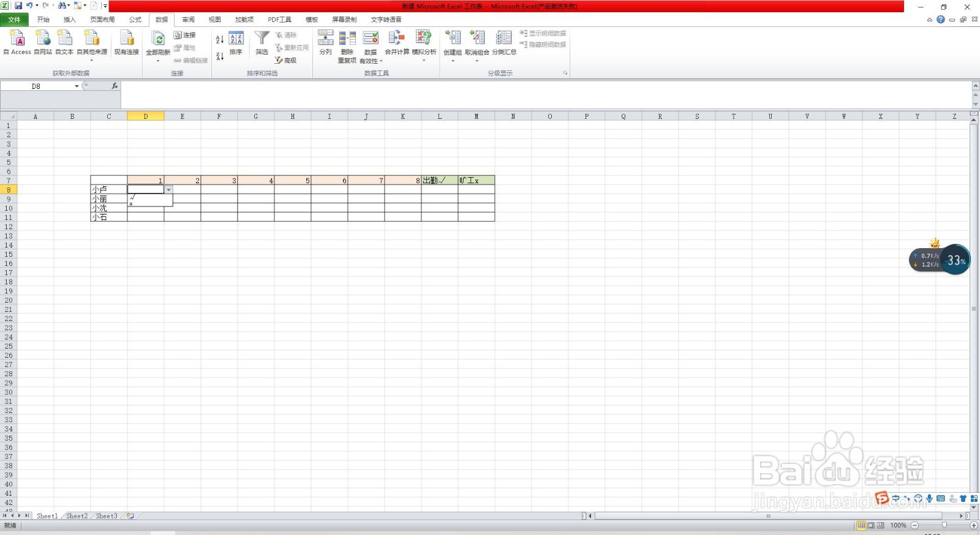Viewport: 980px width, 535px height.
Task: Open the Excel Help question mark icon
Action: (x=940, y=20)
